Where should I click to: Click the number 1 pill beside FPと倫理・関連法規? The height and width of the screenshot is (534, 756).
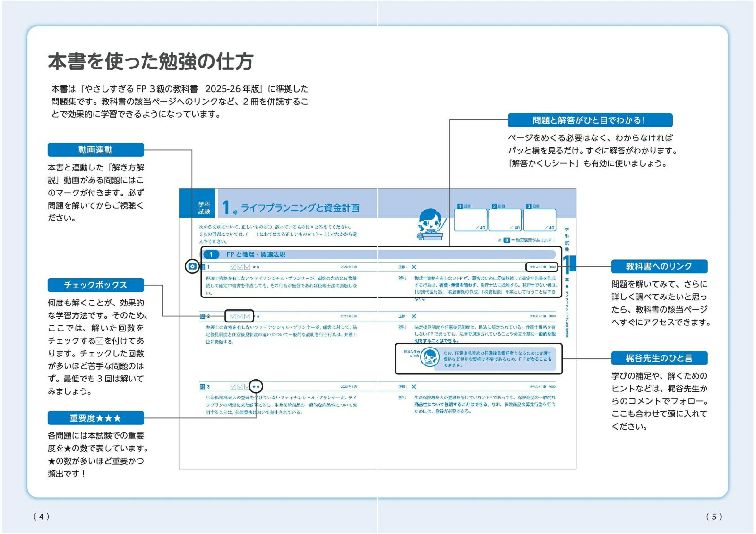click(x=211, y=254)
